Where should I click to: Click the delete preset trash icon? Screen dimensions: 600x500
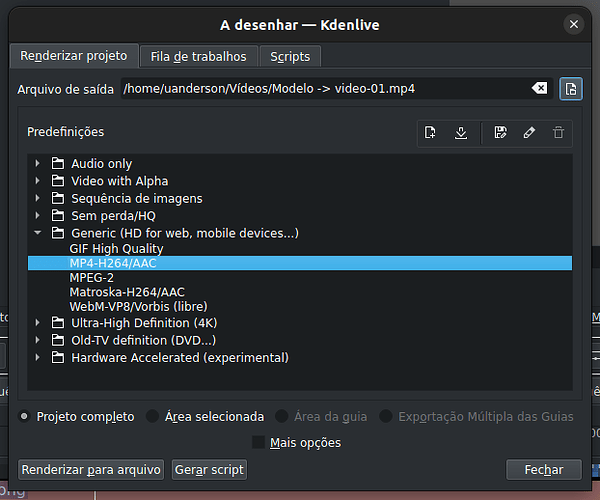coord(558,133)
